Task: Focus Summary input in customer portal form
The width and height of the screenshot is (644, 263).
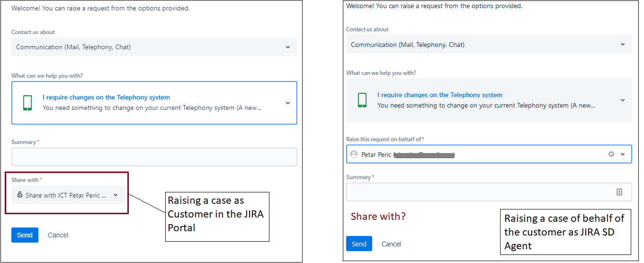Action: point(154,157)
